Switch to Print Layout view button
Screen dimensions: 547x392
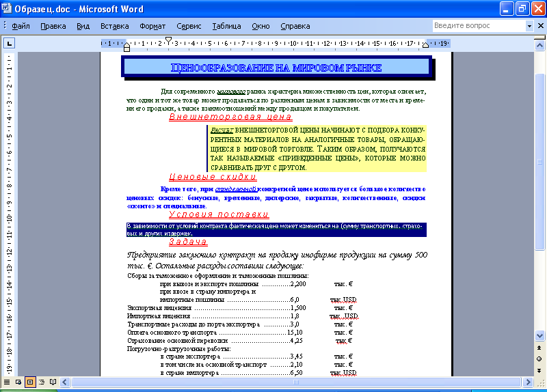click(x=30, y=382)
